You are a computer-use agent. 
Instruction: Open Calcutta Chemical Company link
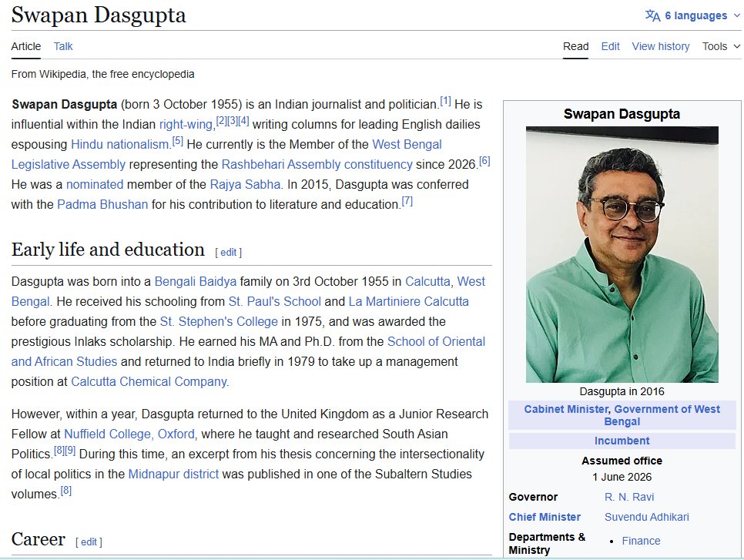[x=149, y=381]
